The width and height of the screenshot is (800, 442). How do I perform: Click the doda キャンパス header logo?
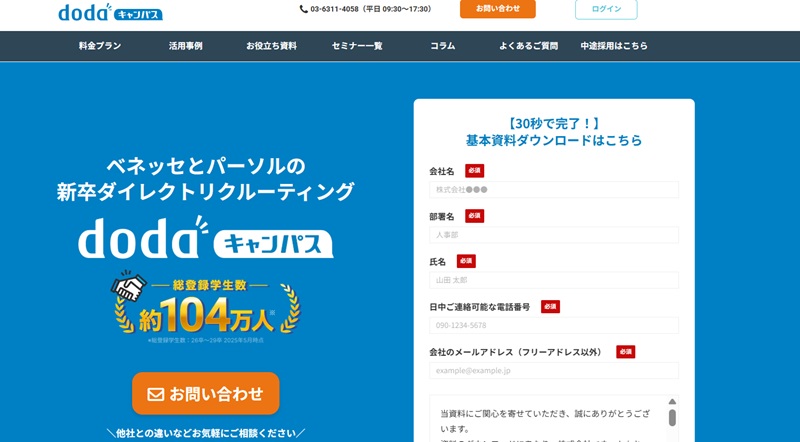(110, 12)
